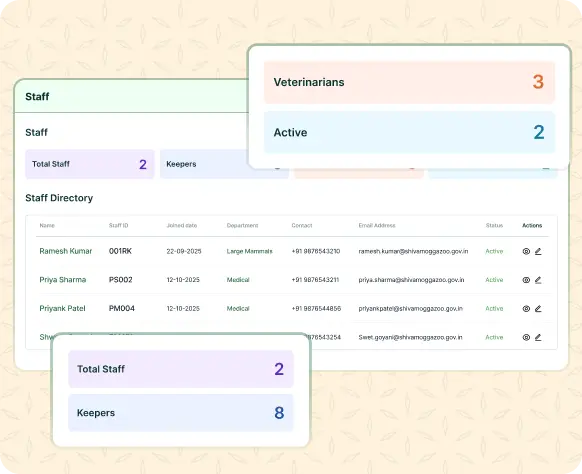Click the enlarged Veterinarians card showing 3
This screenshot has width=582, height=474.
409,82
